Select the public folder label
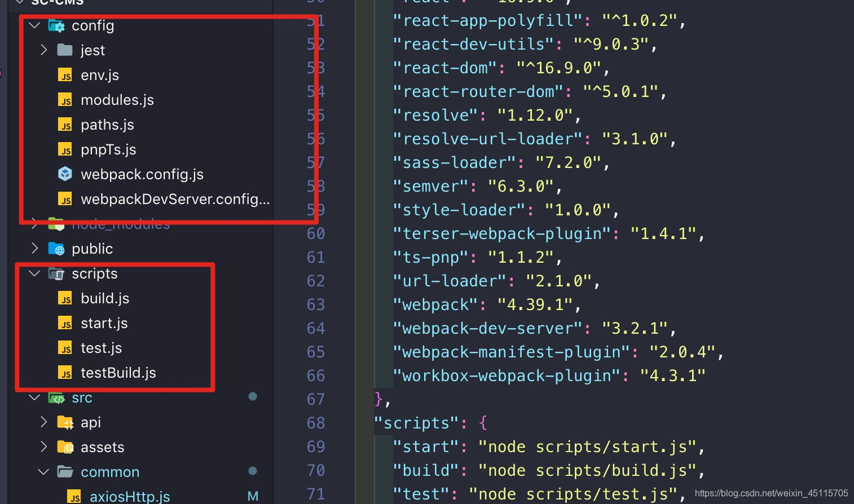 (92, 249)
